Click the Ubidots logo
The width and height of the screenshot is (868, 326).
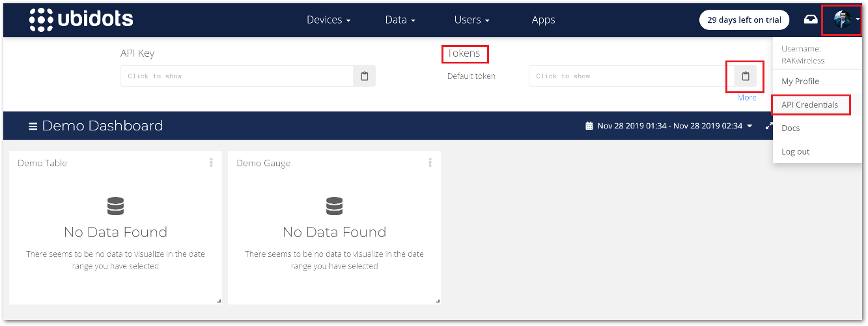[x=81, y=20]
